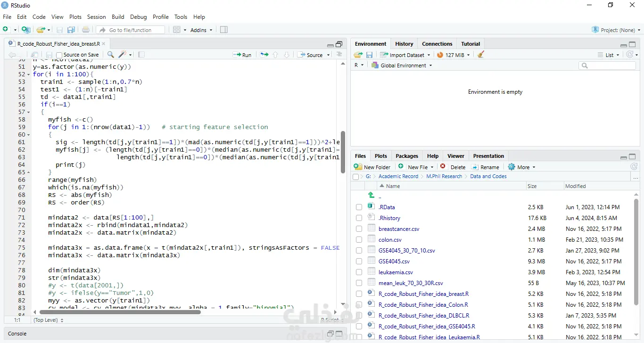
Task: Open the Source button dropdown arrow
Action: [328, 55]
